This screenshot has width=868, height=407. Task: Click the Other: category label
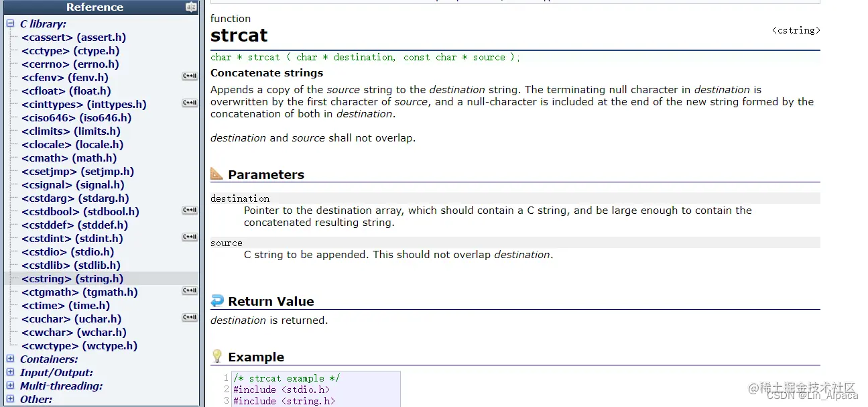point(36,400)
